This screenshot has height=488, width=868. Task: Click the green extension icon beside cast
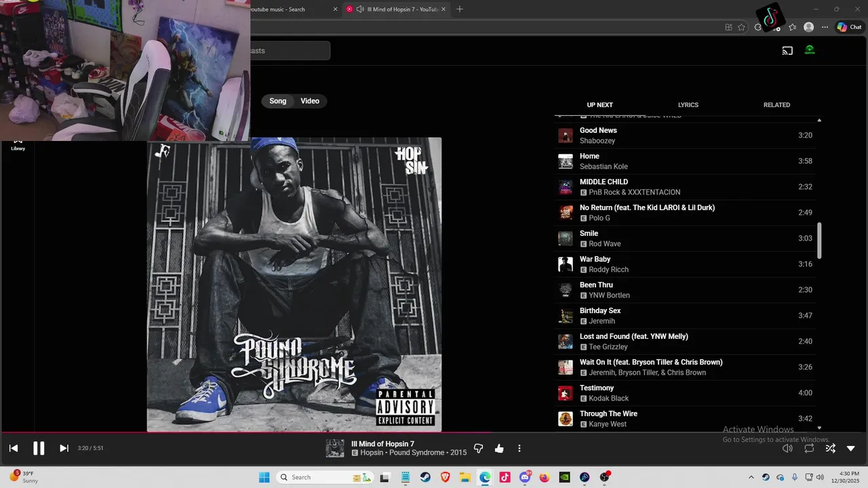(x=809, y=50)
